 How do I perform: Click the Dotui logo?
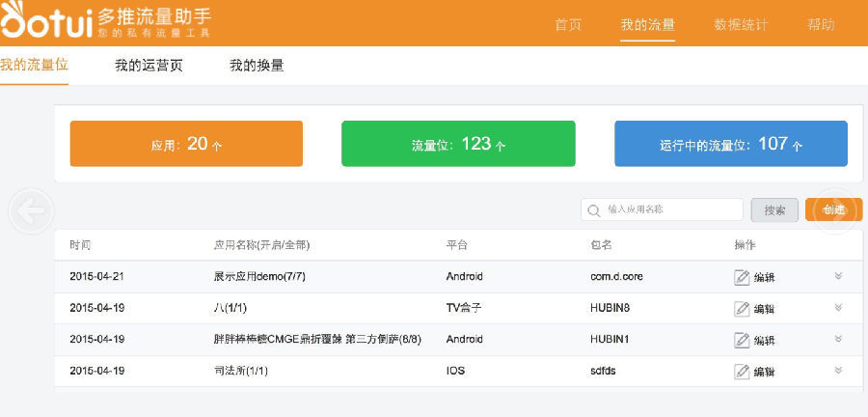click(x=46, y=23)
